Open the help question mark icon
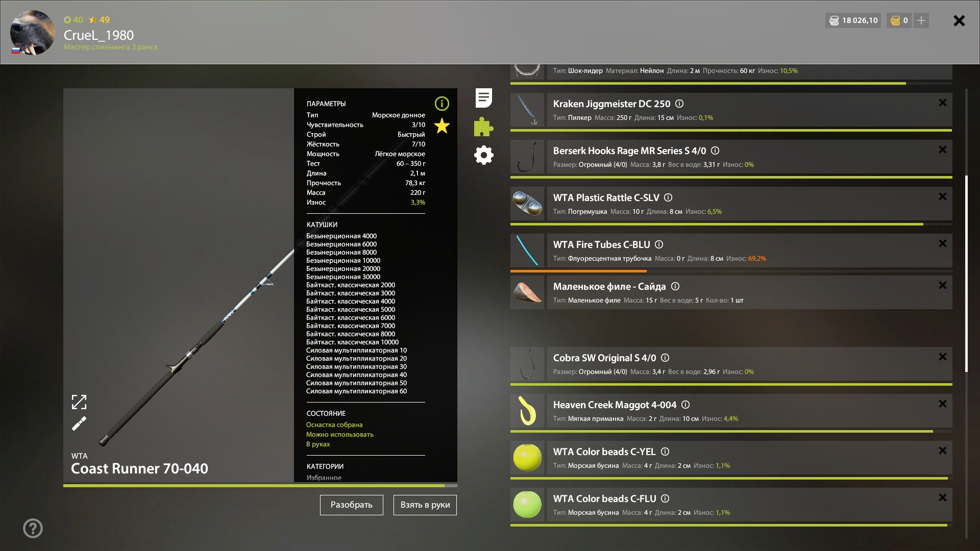 pyautogui.click(x=33, y=528)
